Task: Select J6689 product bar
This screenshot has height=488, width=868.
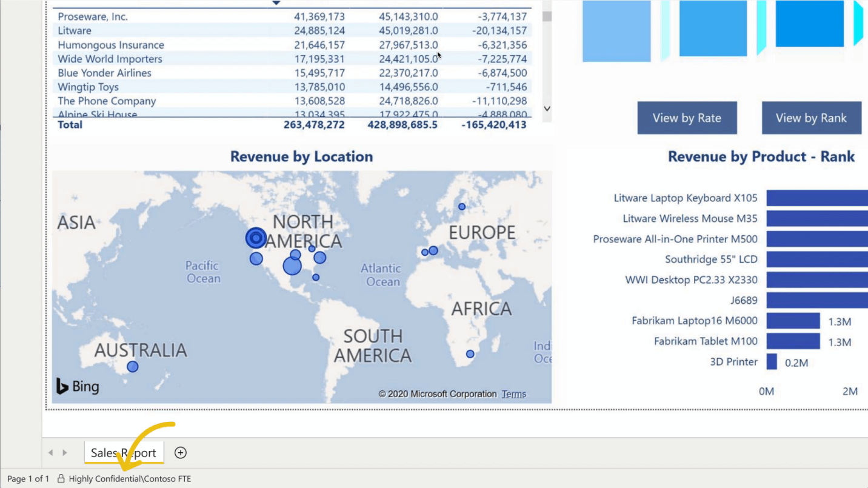Action: (x=817, y=300)
